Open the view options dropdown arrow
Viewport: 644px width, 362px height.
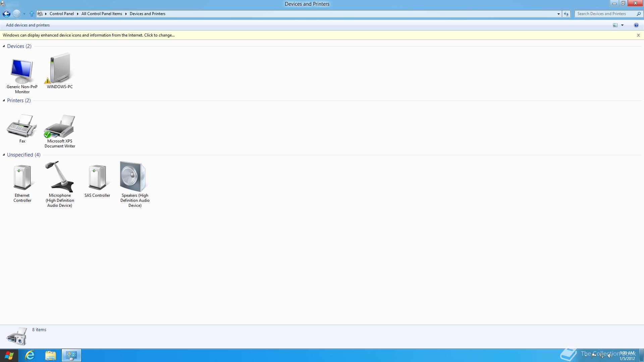622,25
